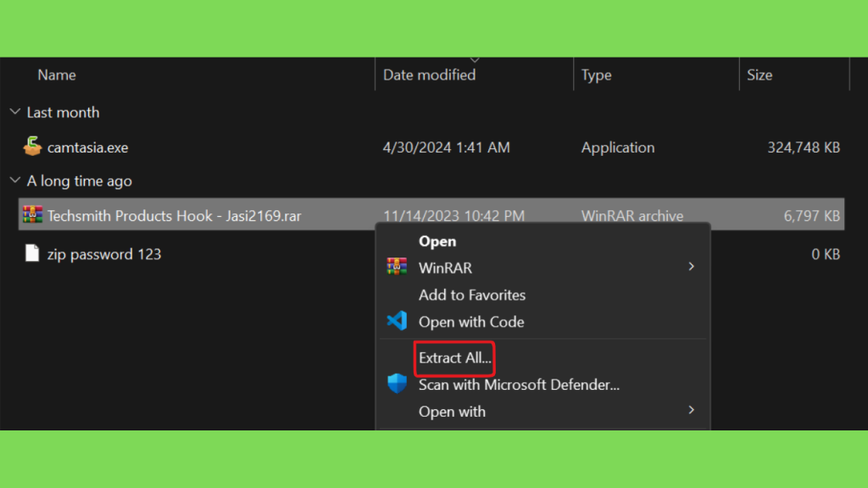The image size is (868, 488).
Task: Click the Last month group label
Action: pos(63,113)
